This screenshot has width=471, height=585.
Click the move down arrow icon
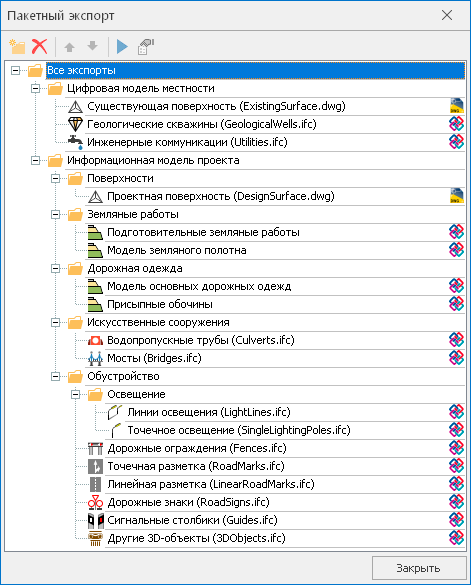coord(92,46)
